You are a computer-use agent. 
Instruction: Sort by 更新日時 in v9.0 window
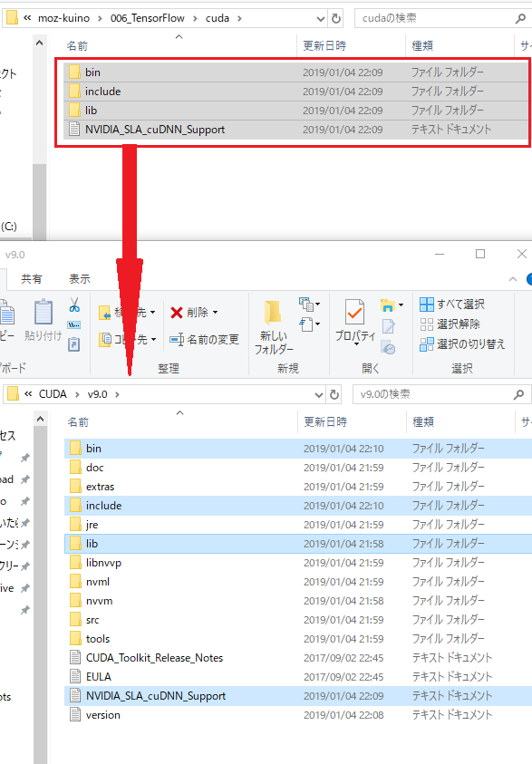[325, 422]
